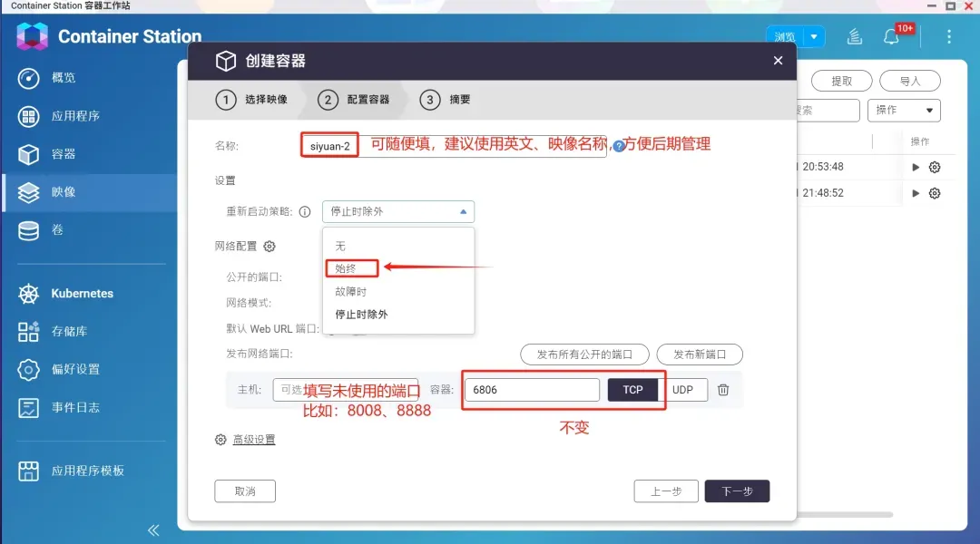
Task: Click the play icon in the 20:53:48 row
Action: 916,168
